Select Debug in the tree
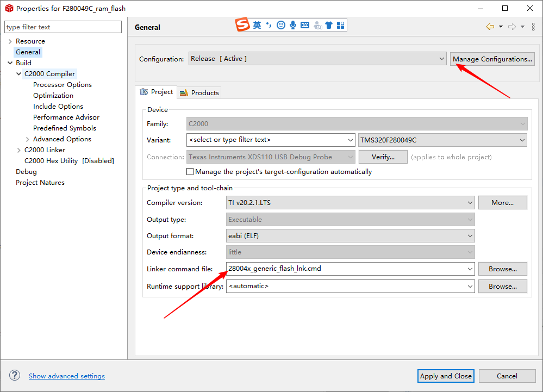This screenshot has height=392, width=543. tap(26, 172)
